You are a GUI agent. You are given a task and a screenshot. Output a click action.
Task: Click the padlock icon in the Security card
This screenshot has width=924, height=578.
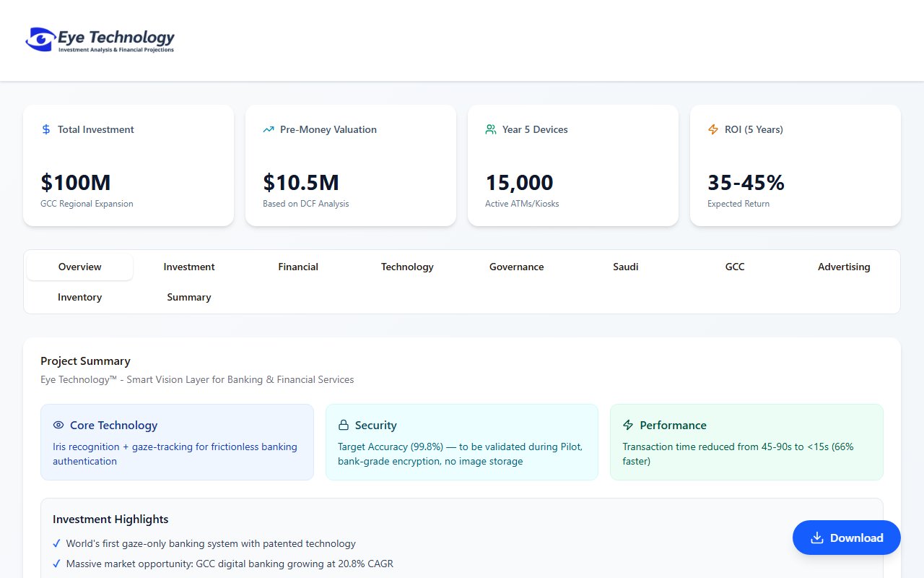pyautogui.click(x=342, y=425)
